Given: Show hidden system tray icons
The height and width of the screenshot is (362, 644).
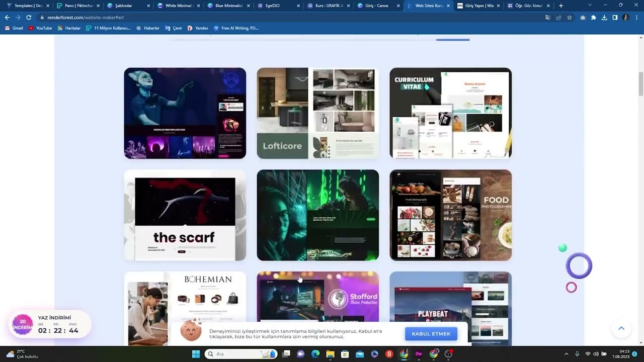Looking at the screenshot, I should [566, 354].
